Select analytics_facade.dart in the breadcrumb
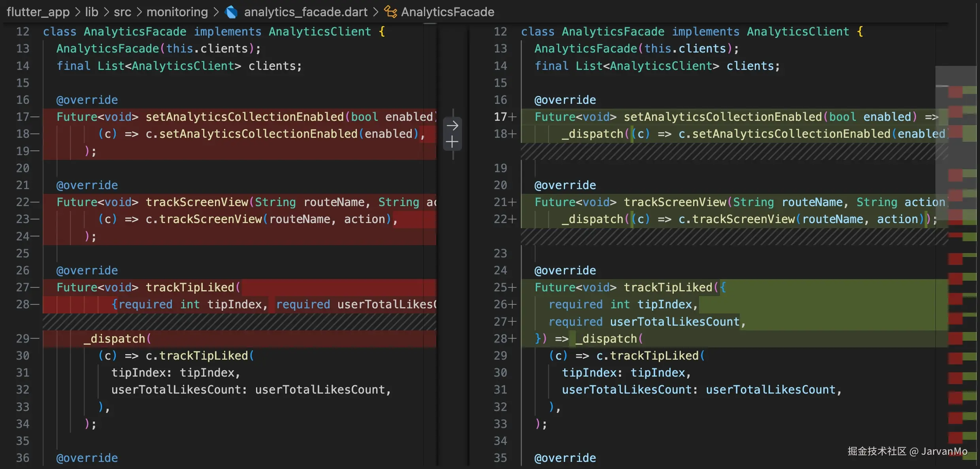980x469 pixels. [305, 12]
